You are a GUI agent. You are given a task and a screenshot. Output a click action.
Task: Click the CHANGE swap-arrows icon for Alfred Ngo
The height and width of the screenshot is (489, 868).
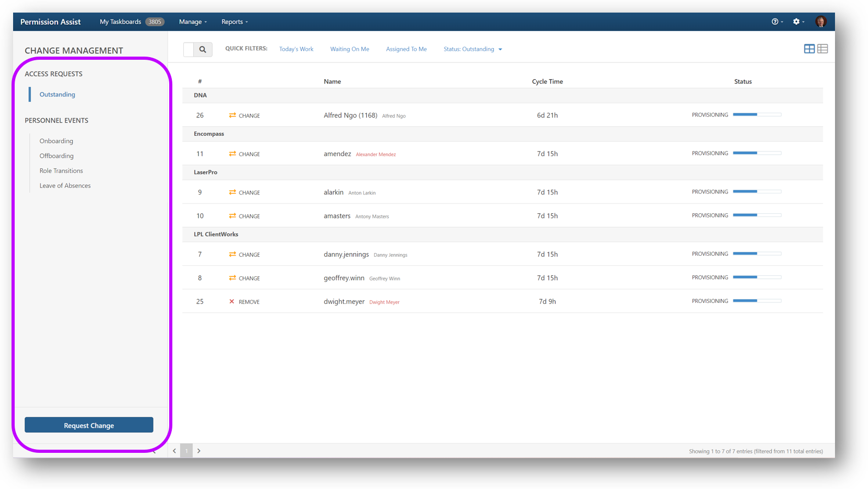[x=233, y=115]
